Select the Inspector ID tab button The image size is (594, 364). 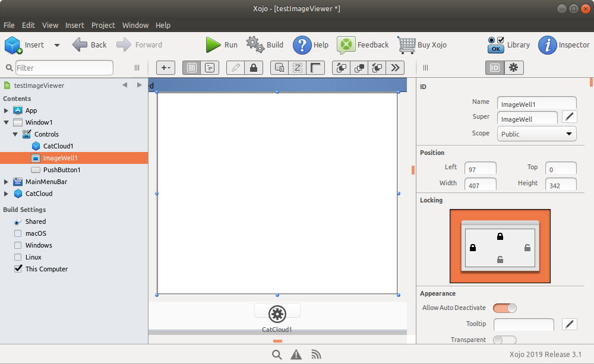(x=495, y=68)
